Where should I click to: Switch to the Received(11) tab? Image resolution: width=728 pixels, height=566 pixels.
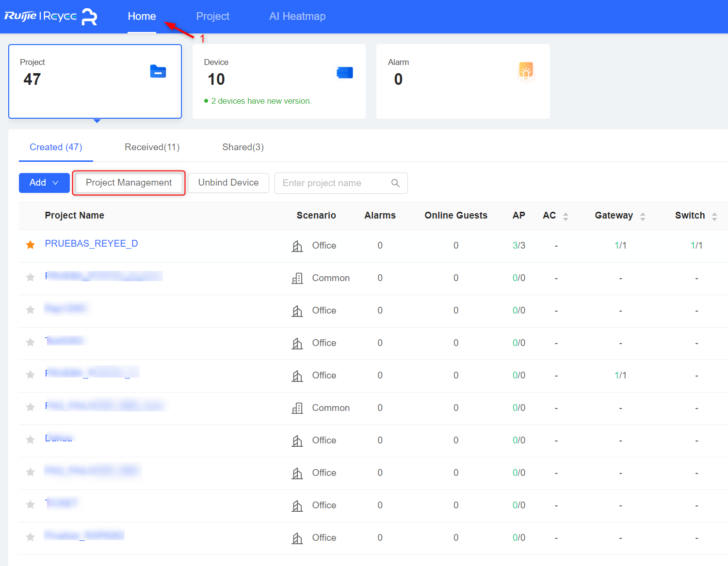[x=152, y=147]
